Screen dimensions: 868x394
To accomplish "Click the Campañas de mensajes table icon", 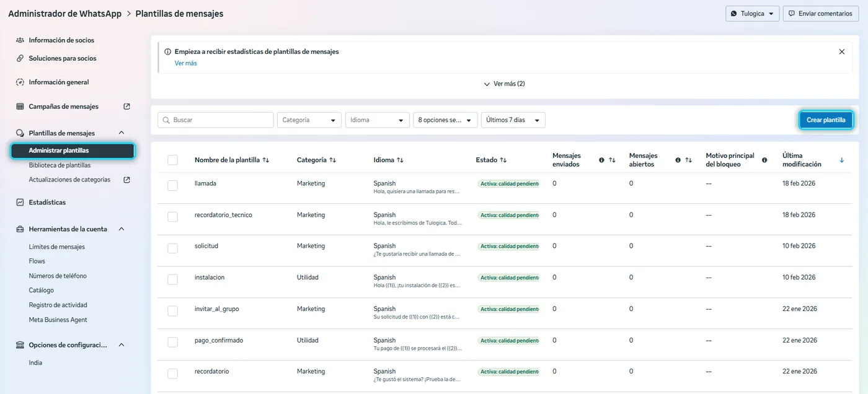I will 20,107.
